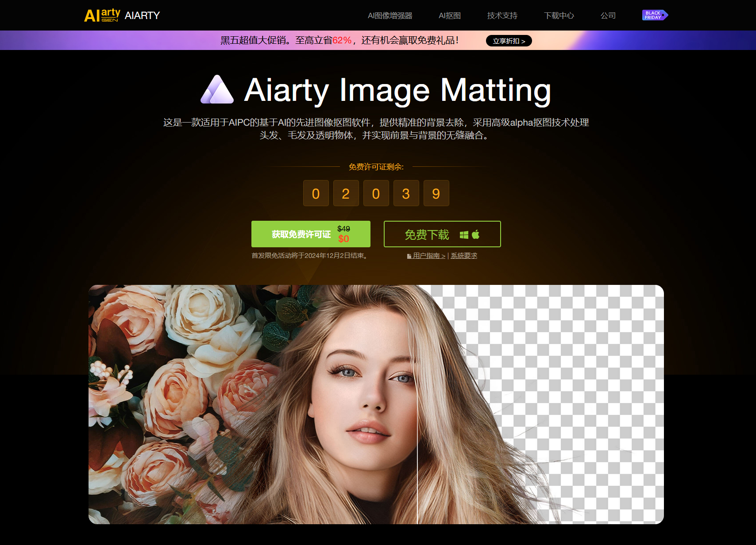The height and width of the screenshot is (545, 756).
Task: Click the 立享折扣 promo button
Action: (x=509, y=41)
